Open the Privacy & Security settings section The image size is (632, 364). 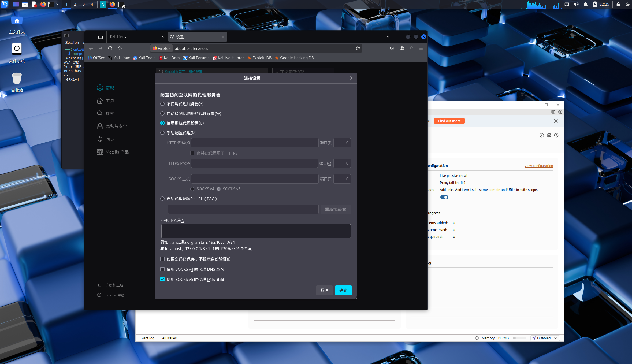coord(116,126)
